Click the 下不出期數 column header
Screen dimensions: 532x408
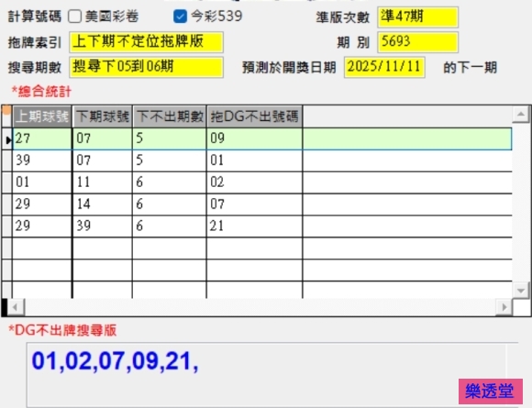pyautogui.click(x=170, y=116)
